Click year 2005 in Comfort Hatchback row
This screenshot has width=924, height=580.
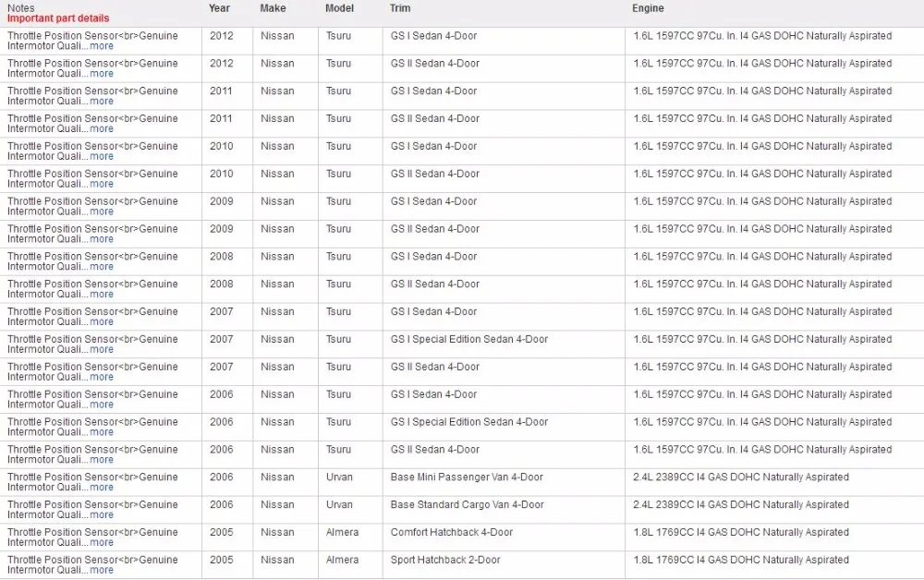[222, 532]
